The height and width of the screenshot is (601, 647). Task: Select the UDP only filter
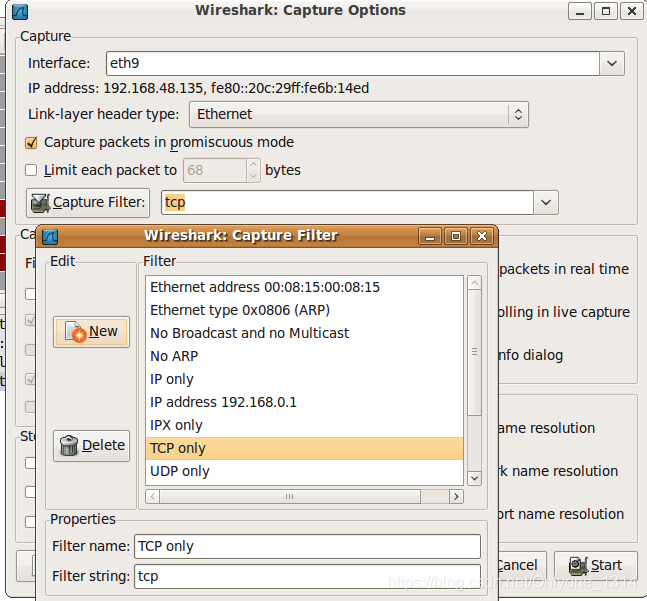tap(305, 471)
